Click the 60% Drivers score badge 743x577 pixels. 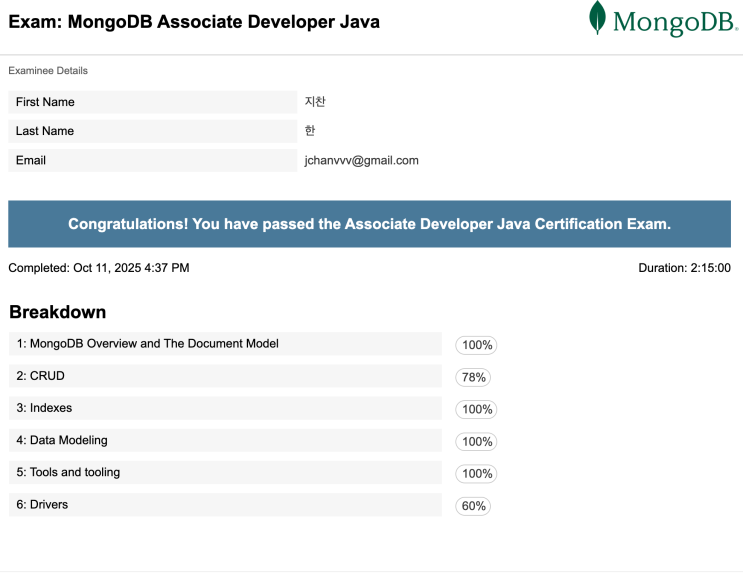tap(473, 506)
